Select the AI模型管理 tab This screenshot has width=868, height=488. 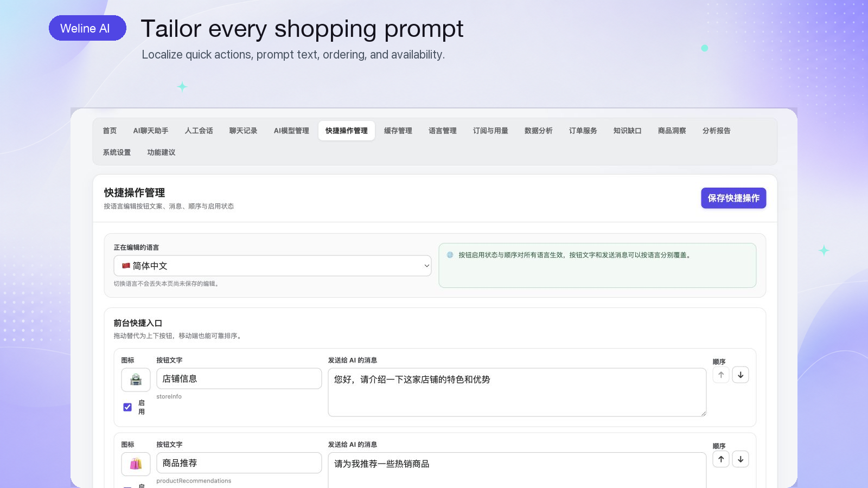tap(291, 131)
